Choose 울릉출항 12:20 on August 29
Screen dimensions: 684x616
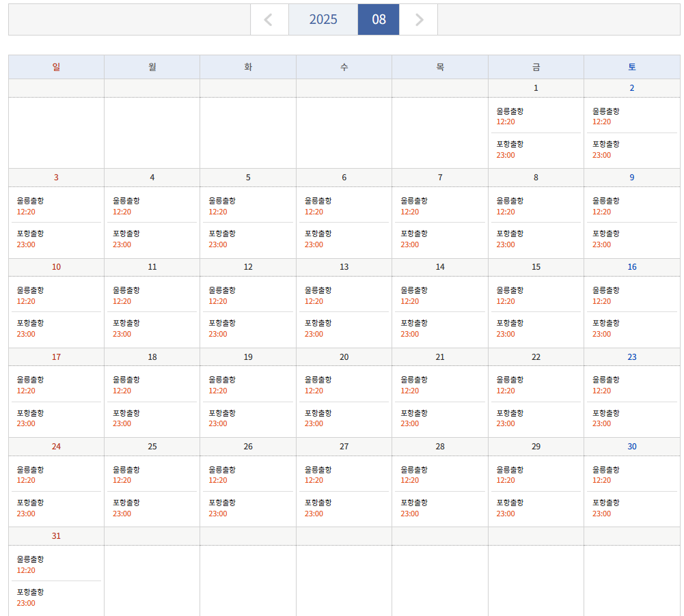point(510,475)
